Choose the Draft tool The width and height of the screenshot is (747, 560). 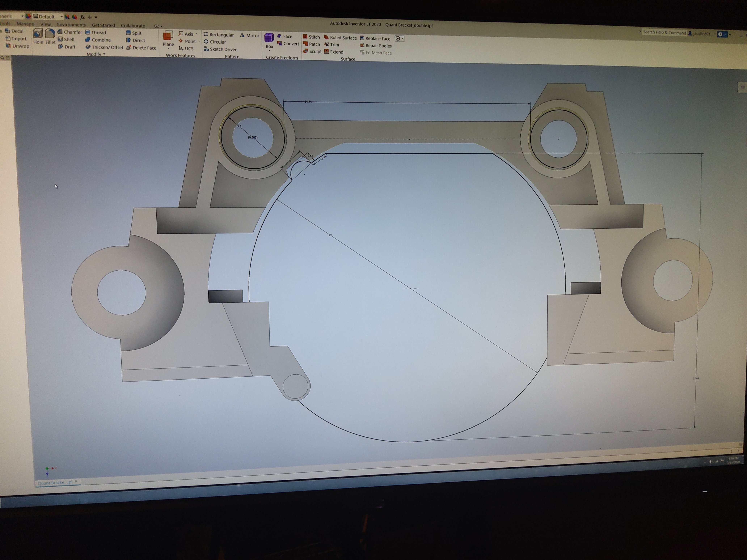point(67,47)
